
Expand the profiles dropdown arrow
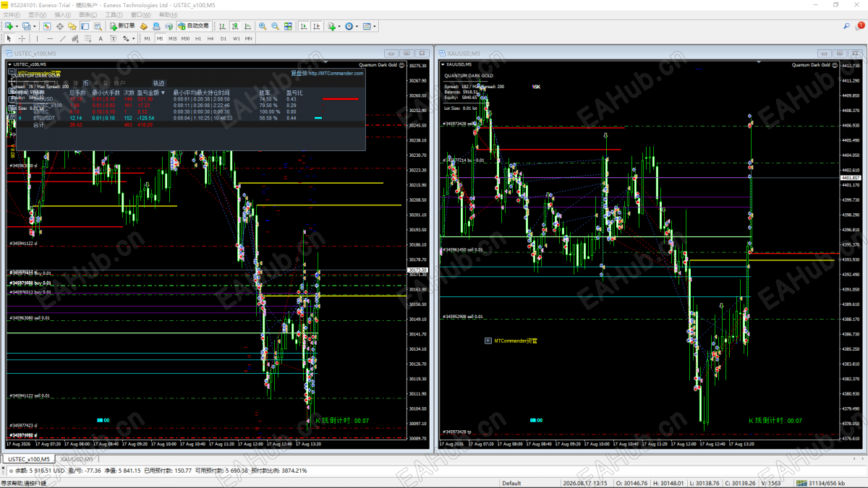34,26
